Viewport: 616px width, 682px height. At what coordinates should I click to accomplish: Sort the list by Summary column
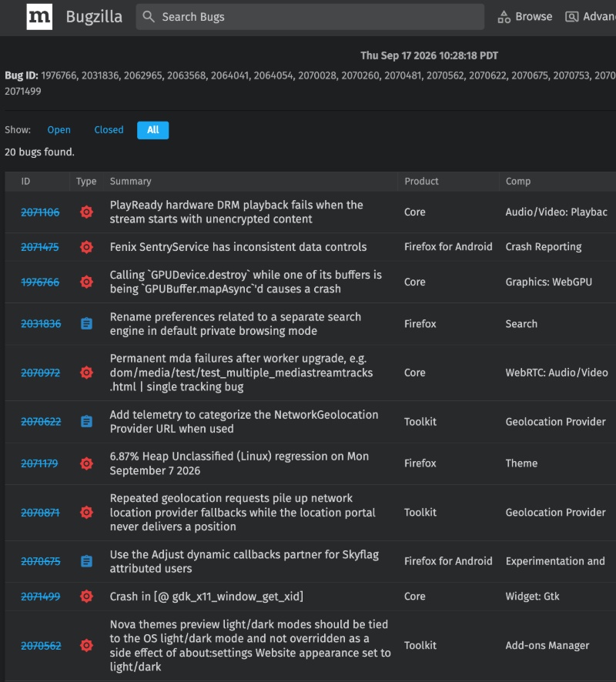click(130, 182)
